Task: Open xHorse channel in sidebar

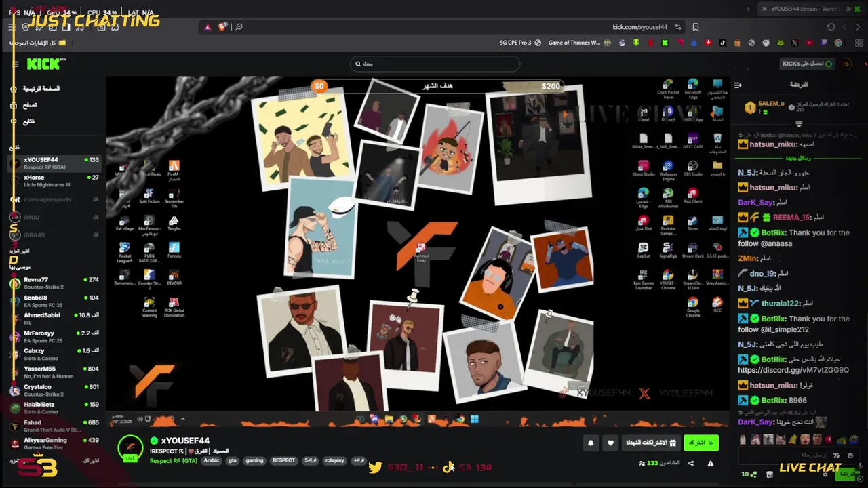Action: tap(54, 181)
